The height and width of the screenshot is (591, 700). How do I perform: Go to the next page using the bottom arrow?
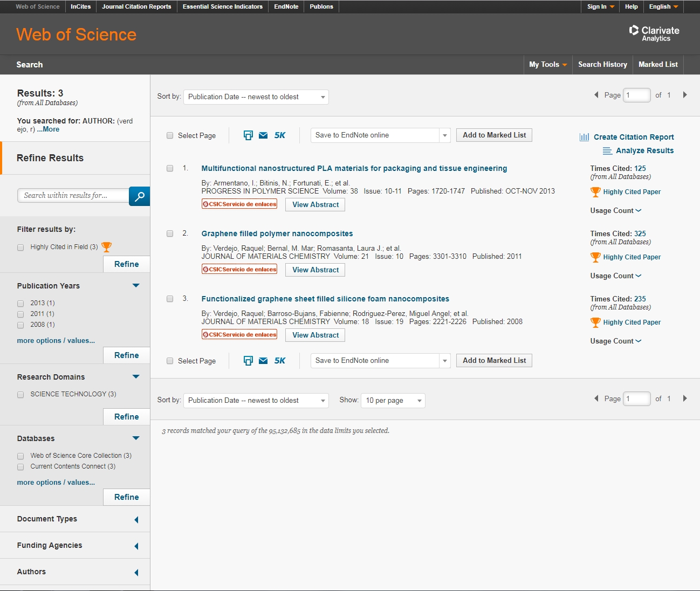(685, 398)
